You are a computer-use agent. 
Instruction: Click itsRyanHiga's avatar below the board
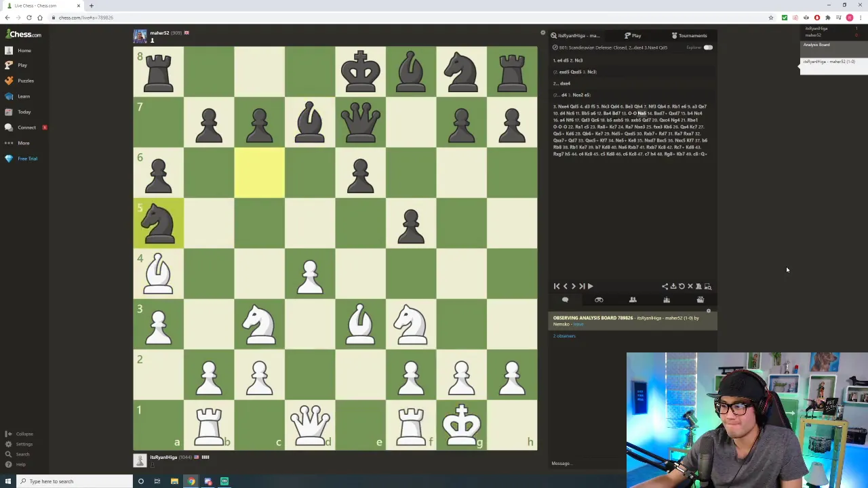point(140,461)
